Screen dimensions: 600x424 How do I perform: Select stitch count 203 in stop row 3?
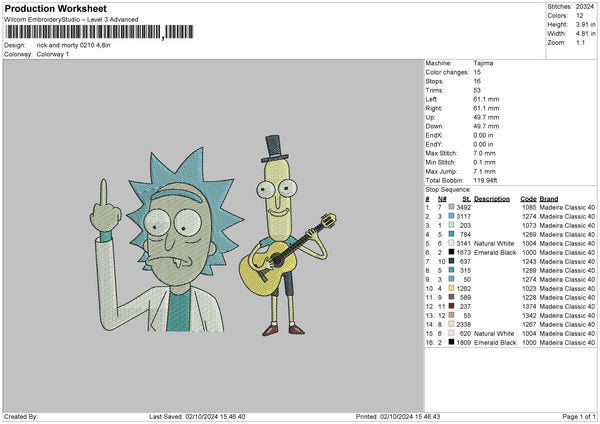(465, 225)
